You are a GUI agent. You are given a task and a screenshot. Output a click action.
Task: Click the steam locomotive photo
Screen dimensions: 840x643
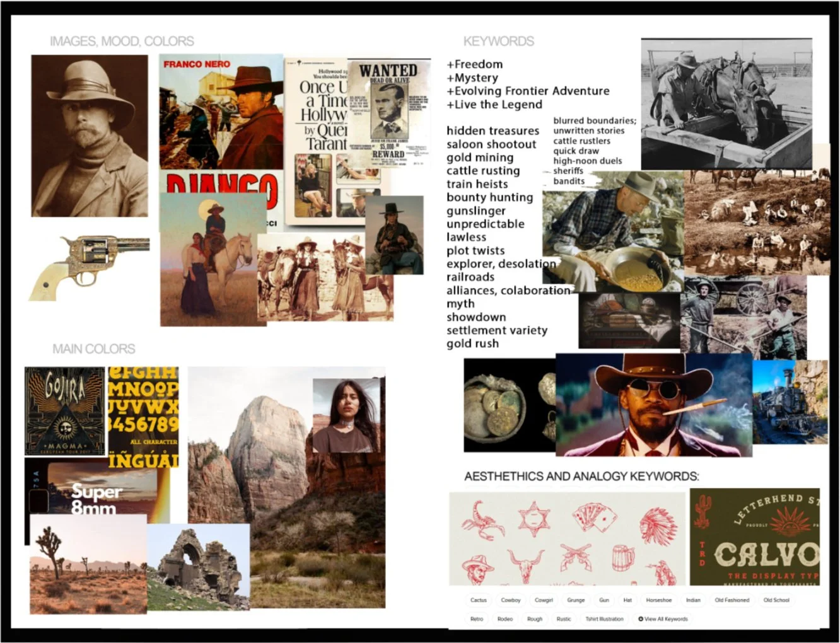pyautogui.click(x=790, y=402)
